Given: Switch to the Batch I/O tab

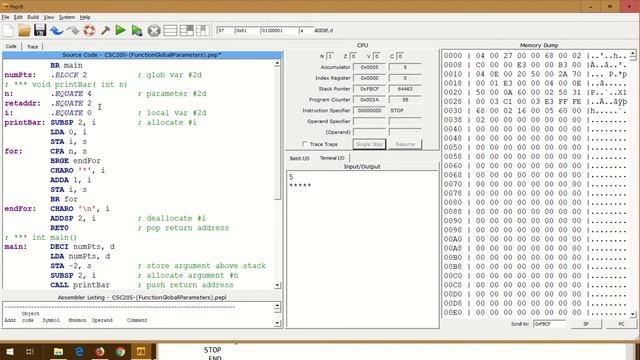Looking at the screenshot, I should [300, 158].
